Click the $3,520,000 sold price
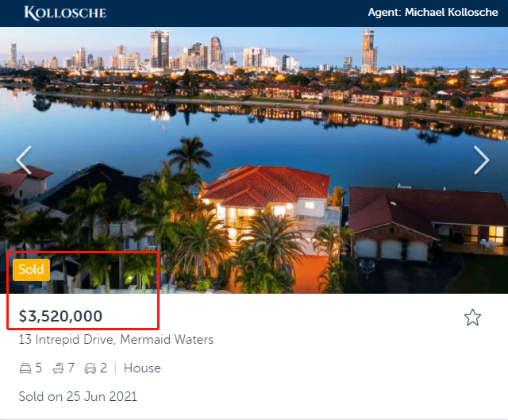 tap(60, 316)
